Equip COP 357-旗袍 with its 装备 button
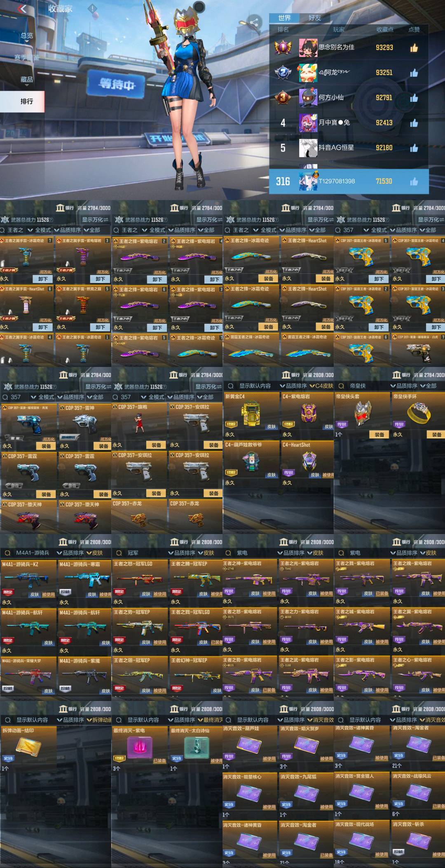Screen dimensions: 445x868 tap(156, 445)
